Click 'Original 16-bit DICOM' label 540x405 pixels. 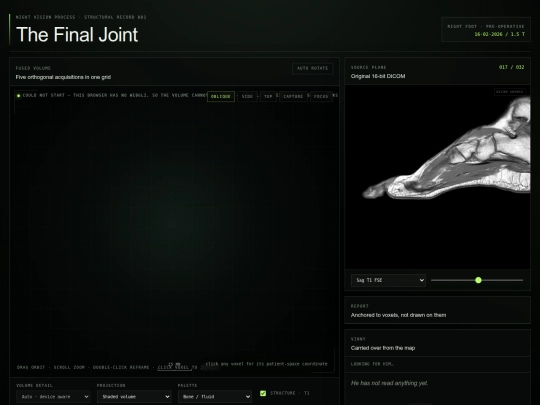click(x=378, y=76)
